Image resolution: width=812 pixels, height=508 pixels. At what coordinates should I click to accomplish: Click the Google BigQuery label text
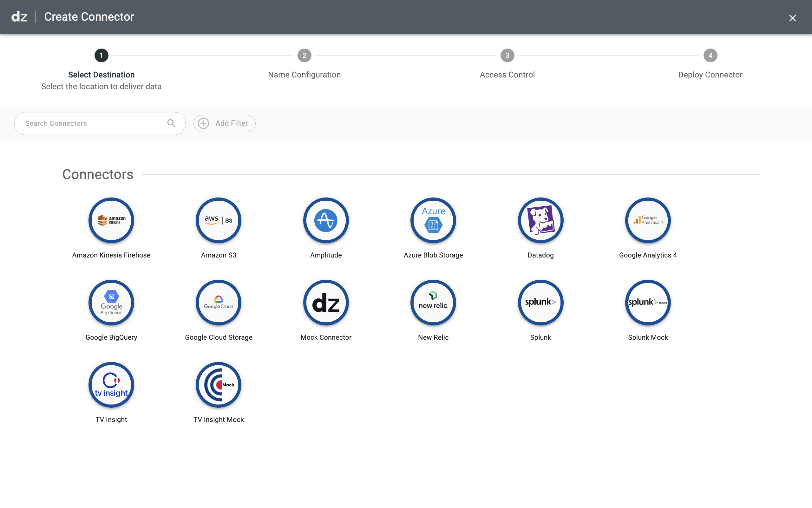tap(111, 337)
